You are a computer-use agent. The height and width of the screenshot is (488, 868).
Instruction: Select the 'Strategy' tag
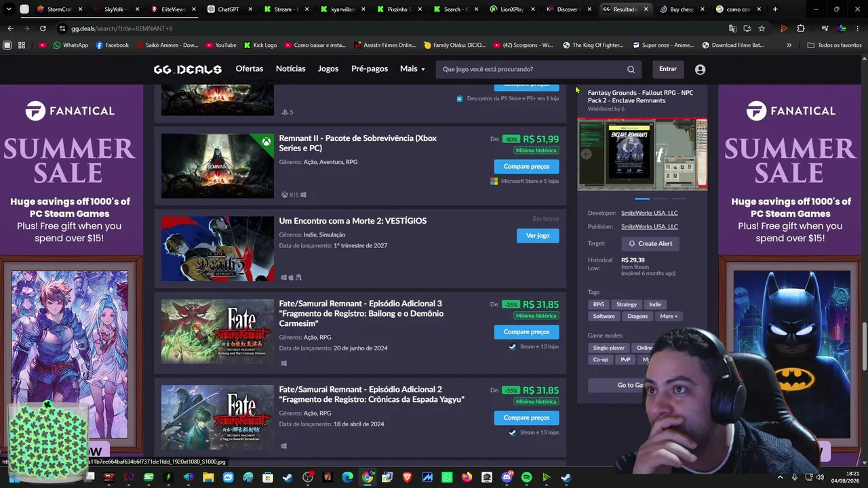627,304
